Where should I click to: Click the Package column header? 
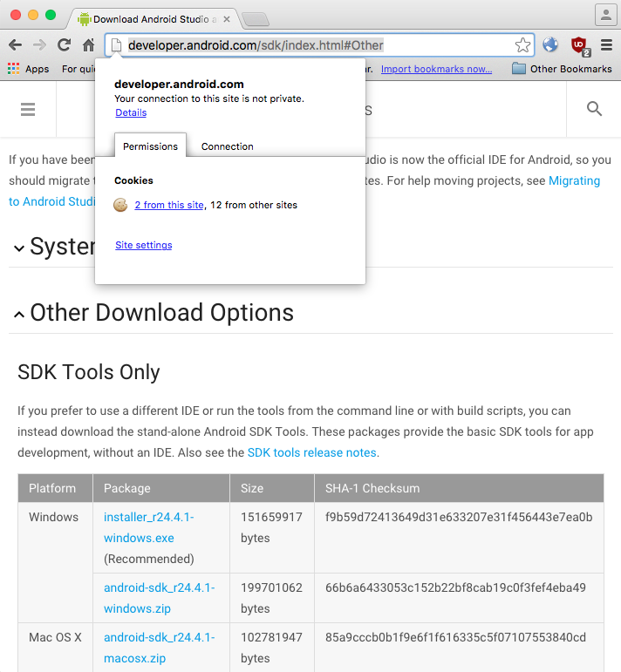pos(161,488)
